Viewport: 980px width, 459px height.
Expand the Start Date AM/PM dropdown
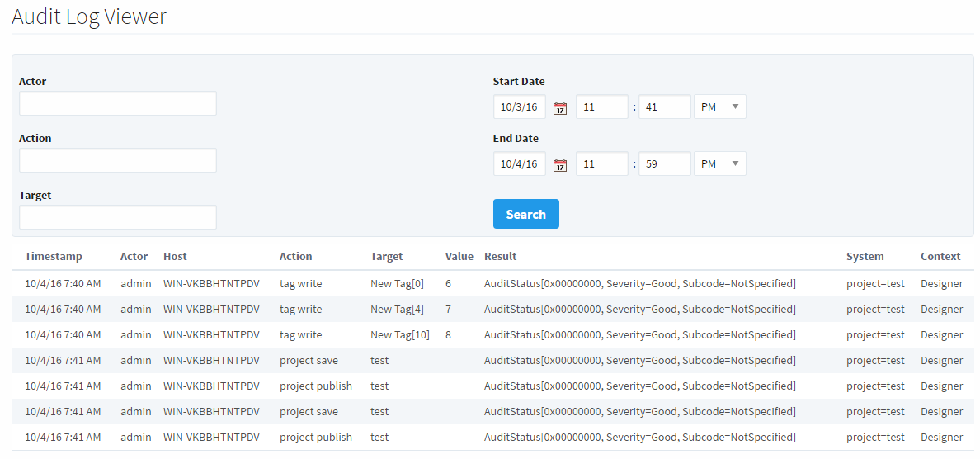[x=719, y=106]
